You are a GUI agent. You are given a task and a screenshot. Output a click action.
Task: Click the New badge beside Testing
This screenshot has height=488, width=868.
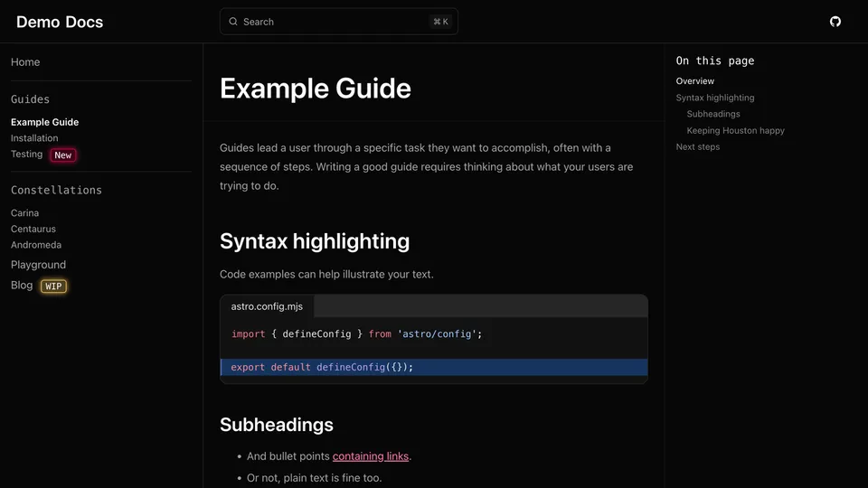(x=62, y=155)
